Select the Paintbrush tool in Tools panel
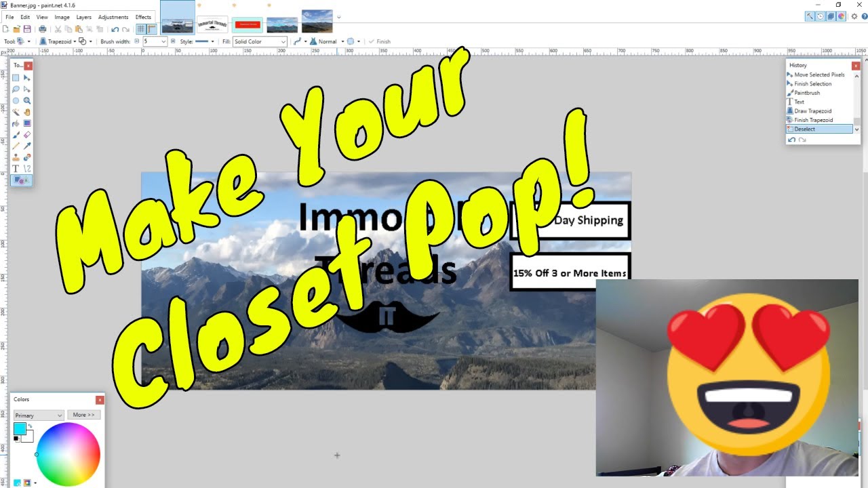 [x=16, y=134]
